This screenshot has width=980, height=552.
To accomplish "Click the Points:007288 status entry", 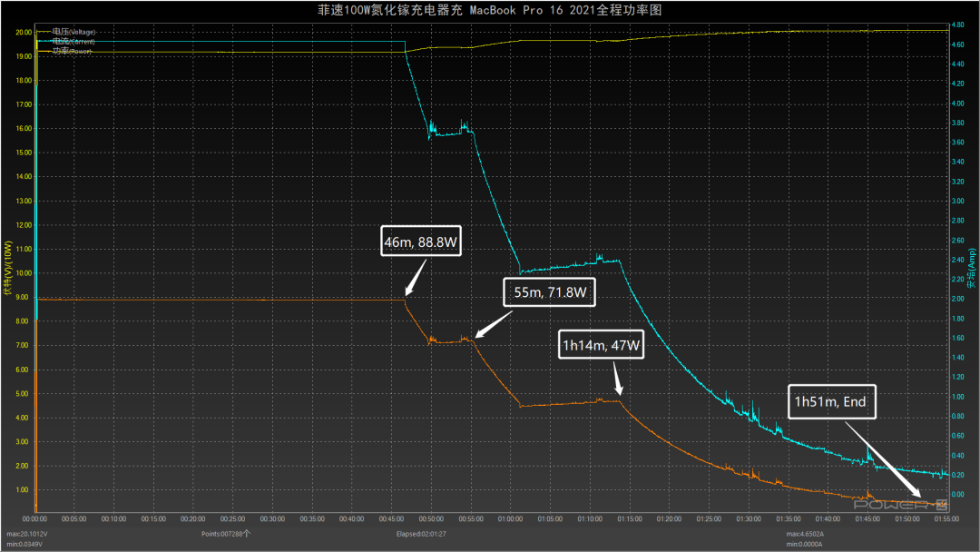I will pyautogui.click(x=226, y=534).
